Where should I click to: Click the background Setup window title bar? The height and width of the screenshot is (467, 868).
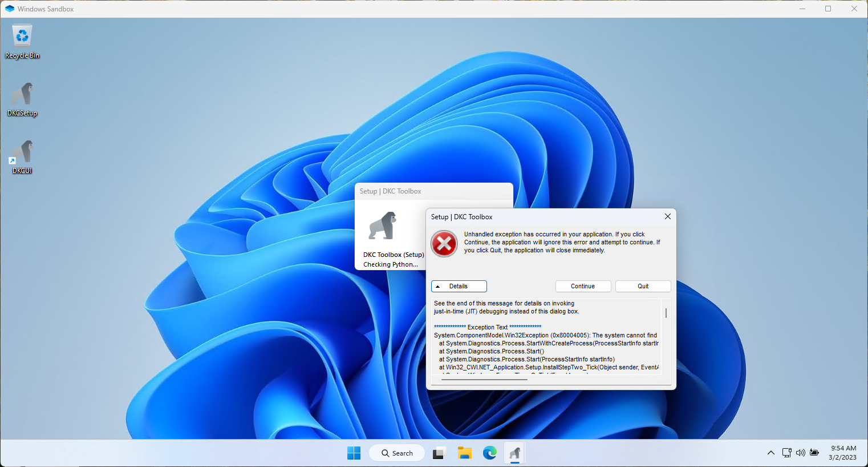[434, 191]
